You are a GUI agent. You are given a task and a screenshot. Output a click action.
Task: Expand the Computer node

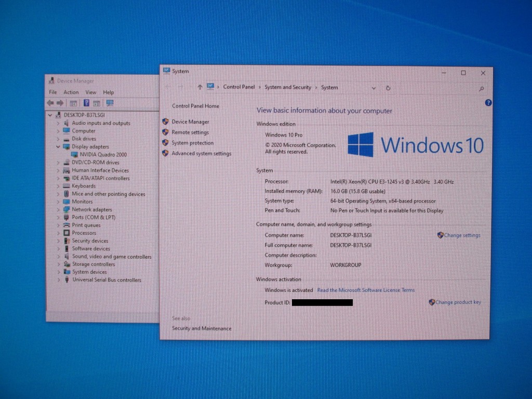tap(58, 131)
